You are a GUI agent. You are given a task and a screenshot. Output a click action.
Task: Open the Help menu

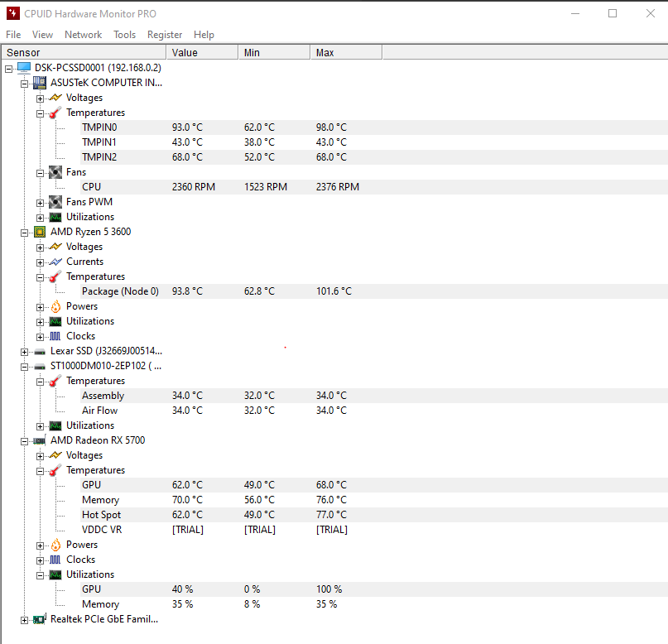pyautogui.click(x=204, y=35)
